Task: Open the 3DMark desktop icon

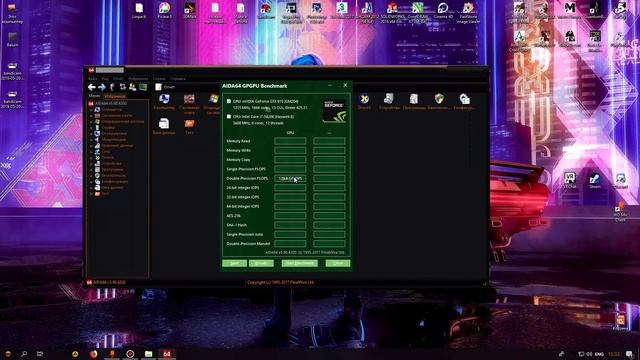Action: 190,11
